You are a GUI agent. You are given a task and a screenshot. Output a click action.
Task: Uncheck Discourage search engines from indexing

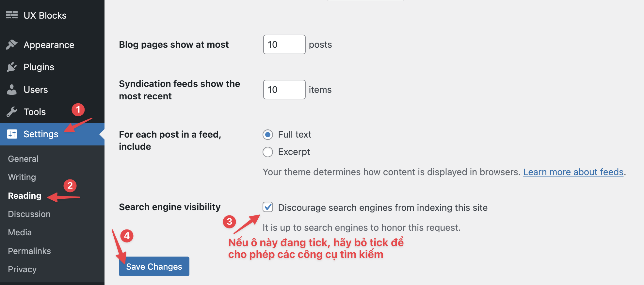(x=267, y=207)
